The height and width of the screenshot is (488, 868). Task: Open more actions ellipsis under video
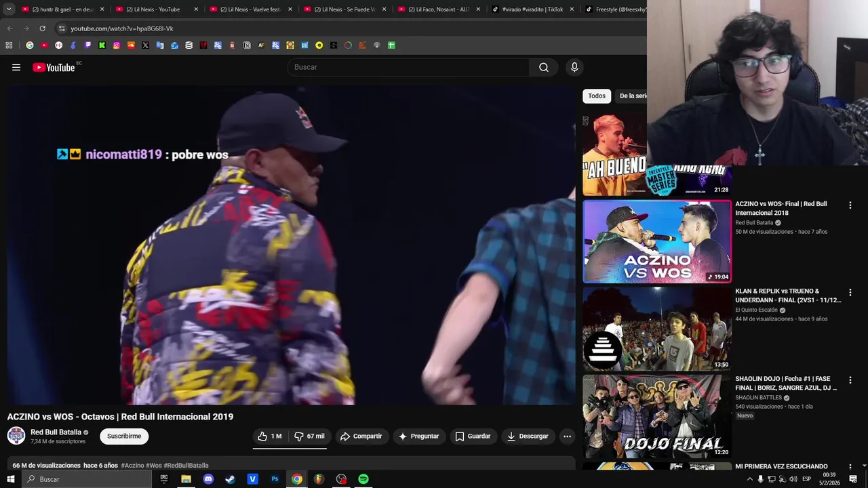(x=568, y=436)
